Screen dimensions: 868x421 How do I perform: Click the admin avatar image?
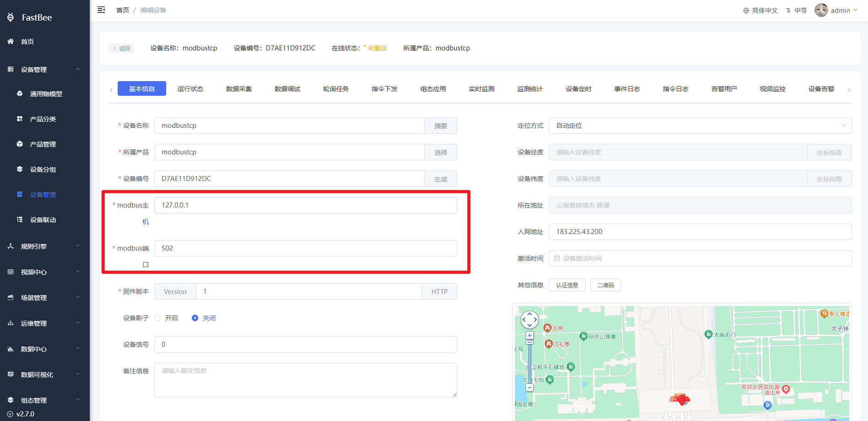(x=821, y=10)
